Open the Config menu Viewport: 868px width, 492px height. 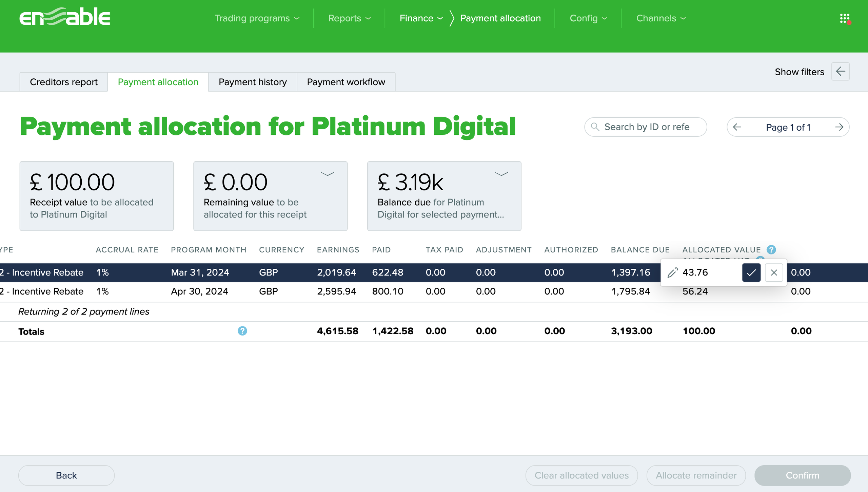click(588, 18)
